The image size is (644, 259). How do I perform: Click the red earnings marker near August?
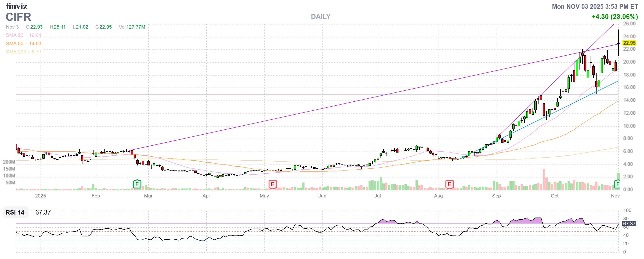click(x=449, y=185)
